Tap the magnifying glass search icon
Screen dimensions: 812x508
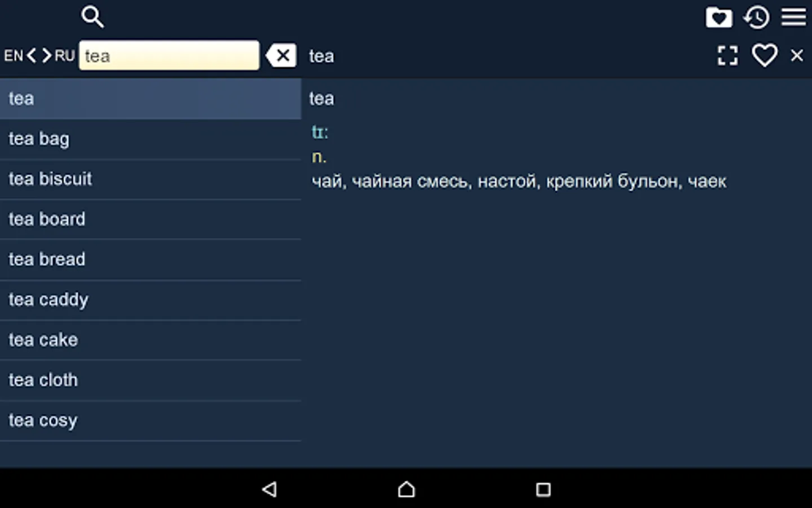click(x=92, y=17)
